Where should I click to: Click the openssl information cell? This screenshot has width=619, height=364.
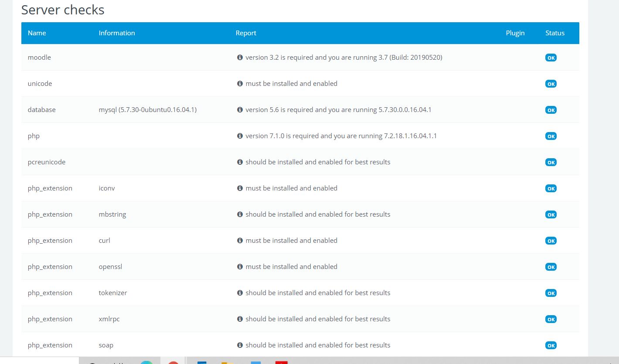point(110,266)
